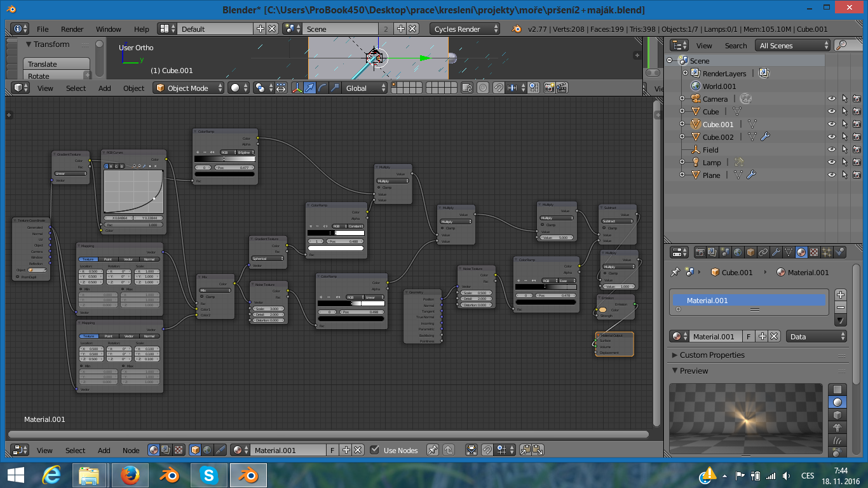Open the Data link dropdown in material panel

(x=817, y=337)
